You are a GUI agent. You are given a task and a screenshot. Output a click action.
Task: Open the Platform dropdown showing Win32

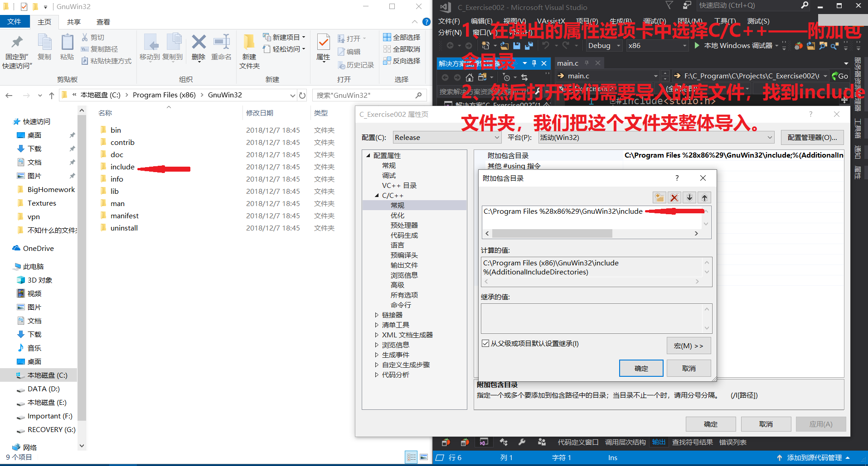(656, 137)
